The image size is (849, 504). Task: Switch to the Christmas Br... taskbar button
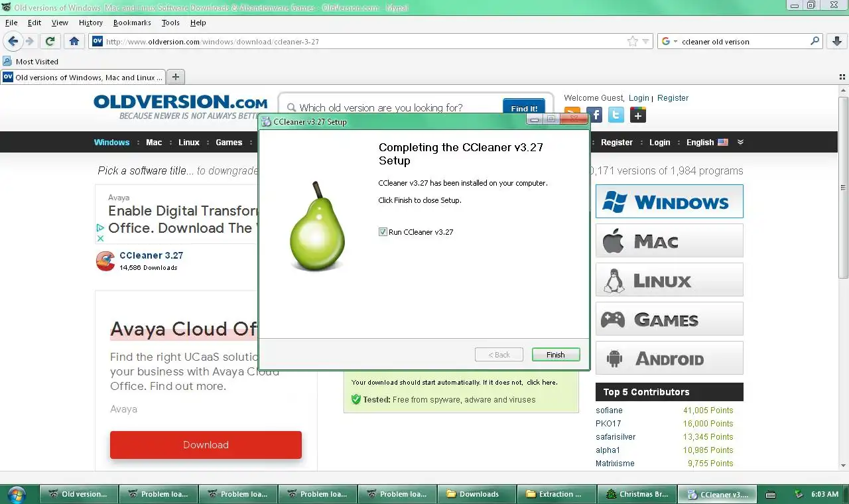point(637,494)
